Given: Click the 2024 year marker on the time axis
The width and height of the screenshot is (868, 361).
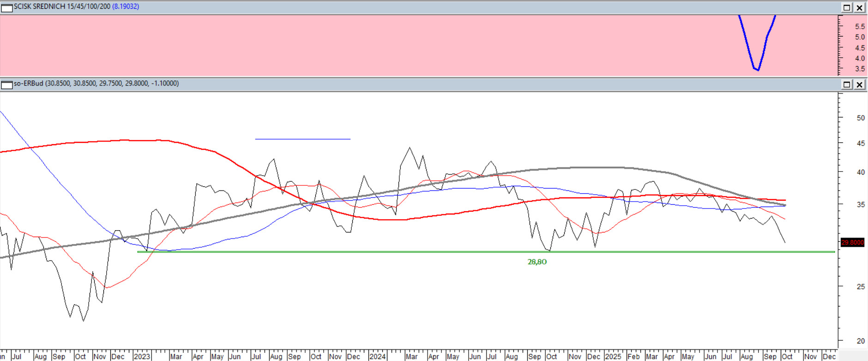Looking at the screenshot, I should click(377, 356).
